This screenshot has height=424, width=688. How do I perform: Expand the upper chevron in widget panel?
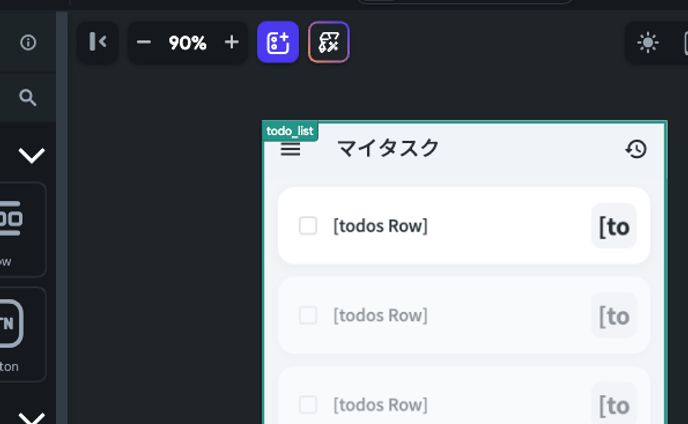[32, 155]
